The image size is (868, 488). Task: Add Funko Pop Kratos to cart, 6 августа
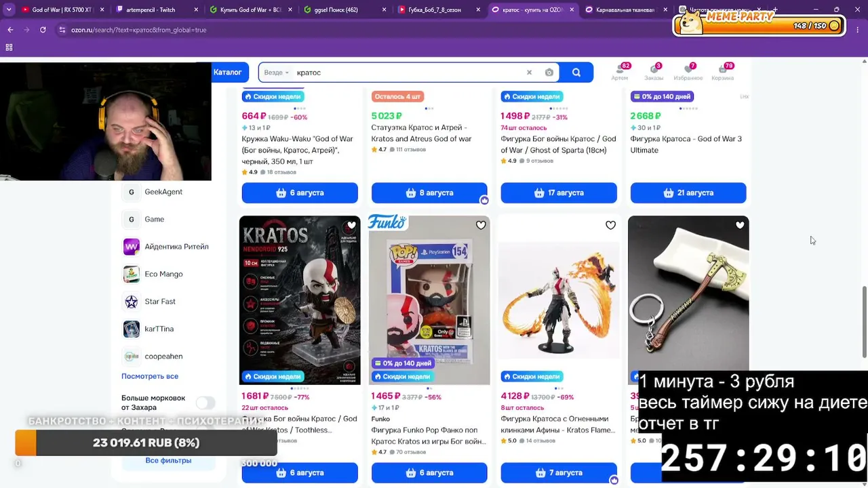pos(429,472)
